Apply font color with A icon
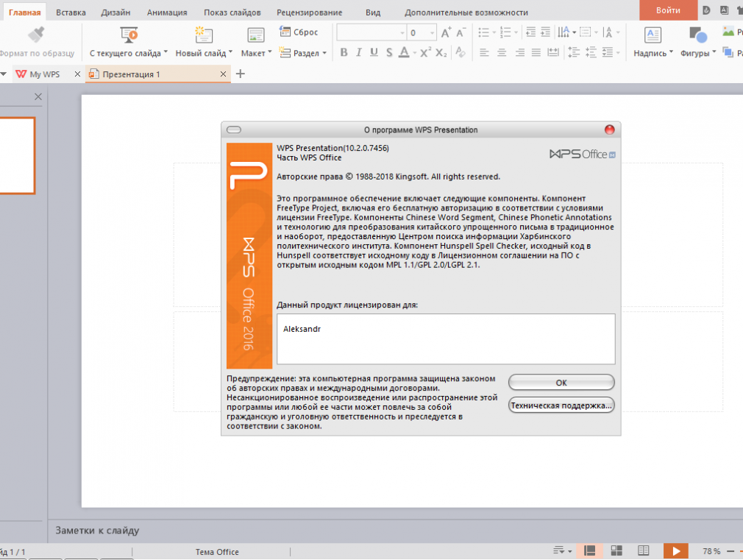Screen dimensions: 743x560 [x=404, y=52]
